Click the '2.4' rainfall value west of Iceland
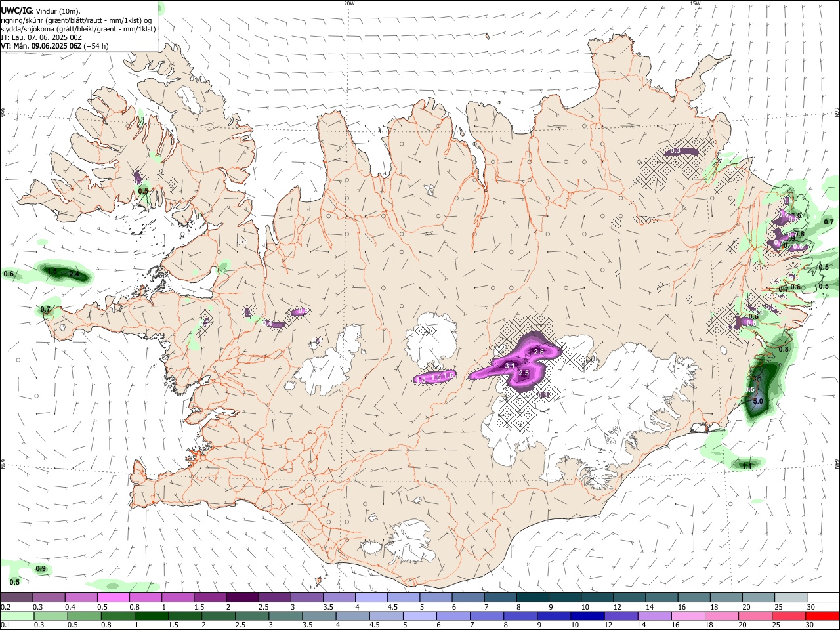The height and width of the screenshot is (630, 840). coord(74,274)
